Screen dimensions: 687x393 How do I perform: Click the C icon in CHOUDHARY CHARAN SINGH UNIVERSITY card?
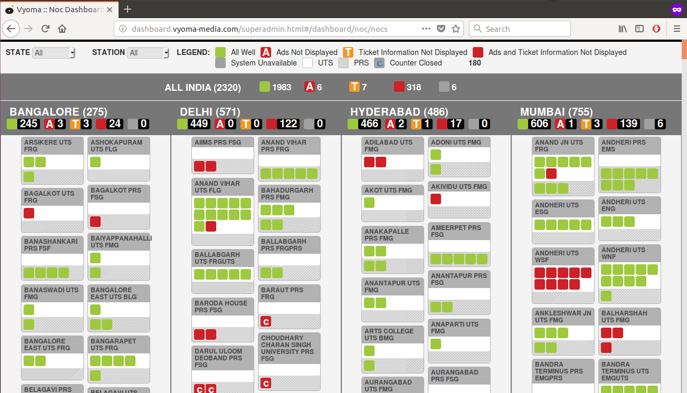266,383
